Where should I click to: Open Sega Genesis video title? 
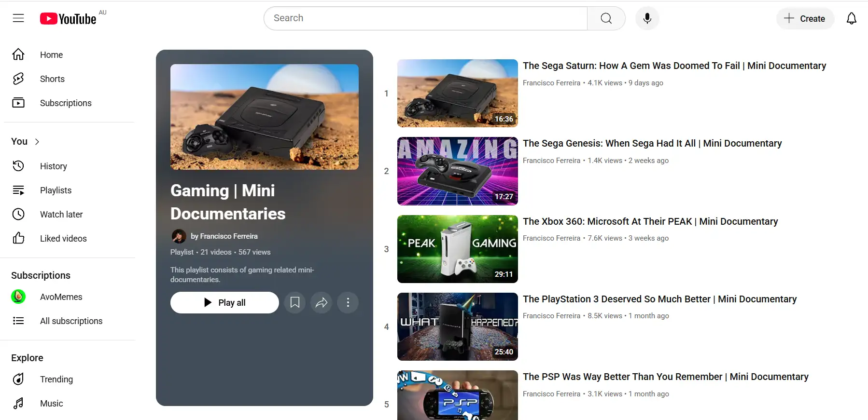(x=652, y=143)
